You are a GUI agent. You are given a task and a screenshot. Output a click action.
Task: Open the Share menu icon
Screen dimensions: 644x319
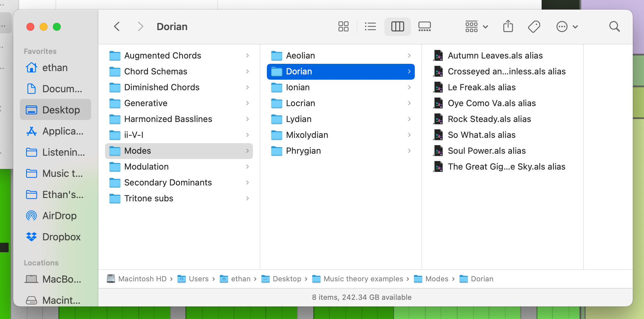point(508,26)
